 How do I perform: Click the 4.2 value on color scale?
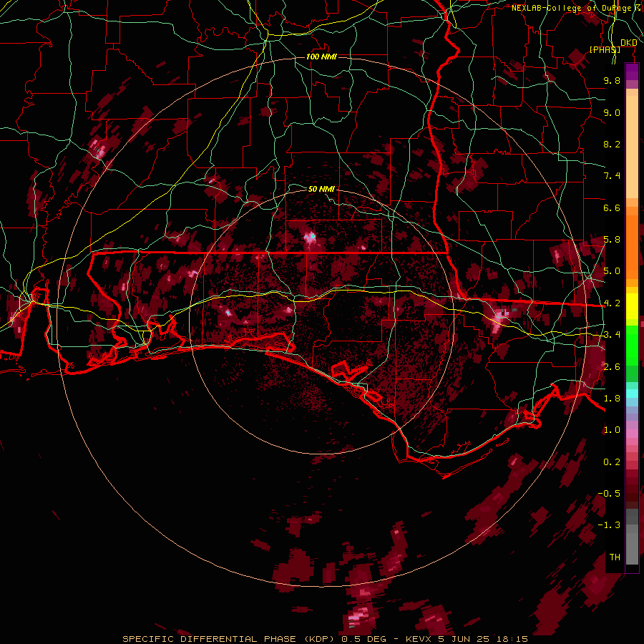tap(612, 303)
